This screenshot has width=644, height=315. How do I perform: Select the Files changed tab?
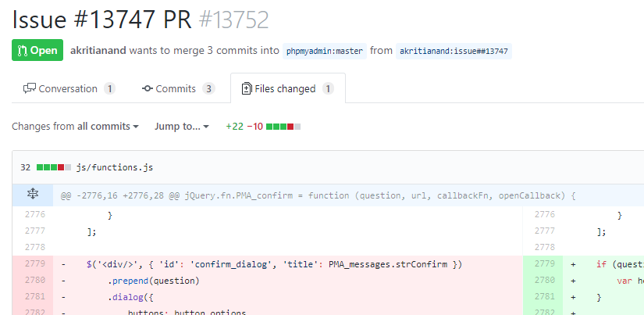[287, 88]
